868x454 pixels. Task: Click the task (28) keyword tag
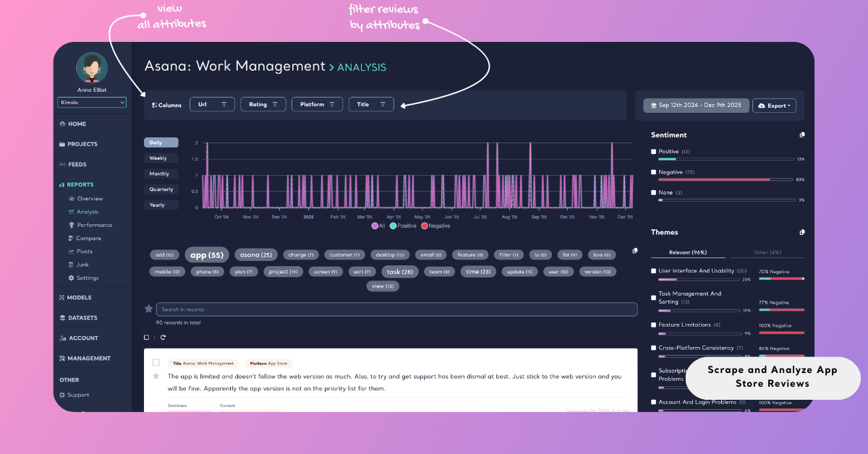pos(399,272)
